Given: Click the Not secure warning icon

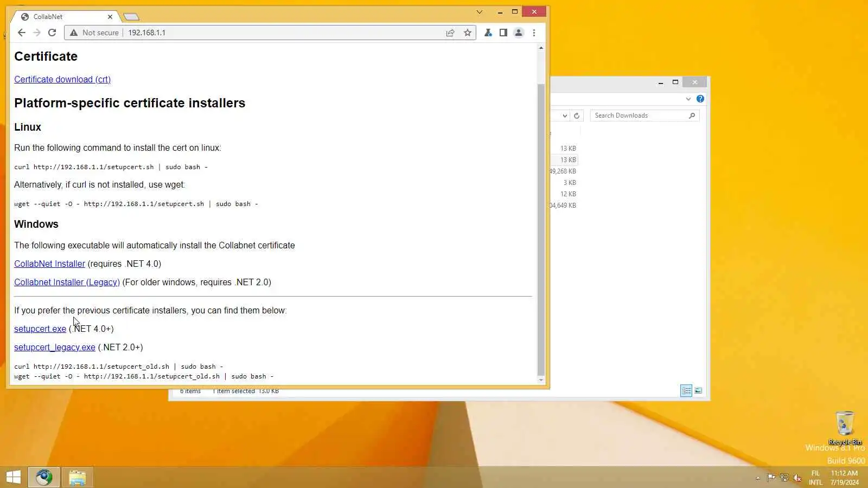Looking at the screenshot, I should point(74,33).
